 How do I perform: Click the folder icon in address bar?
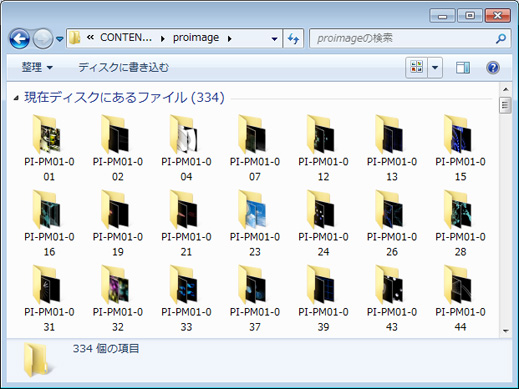pos(75,38)
